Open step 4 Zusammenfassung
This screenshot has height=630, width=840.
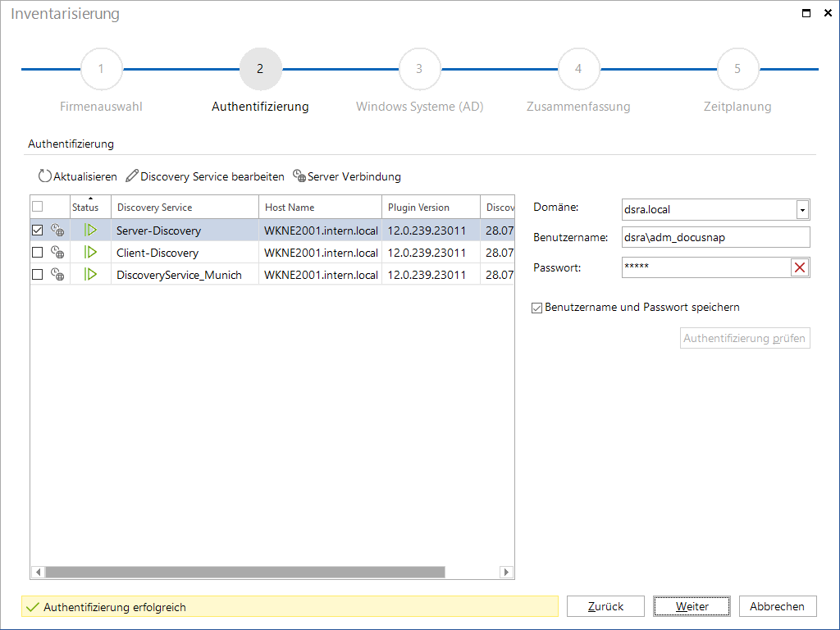coord(578,69)
